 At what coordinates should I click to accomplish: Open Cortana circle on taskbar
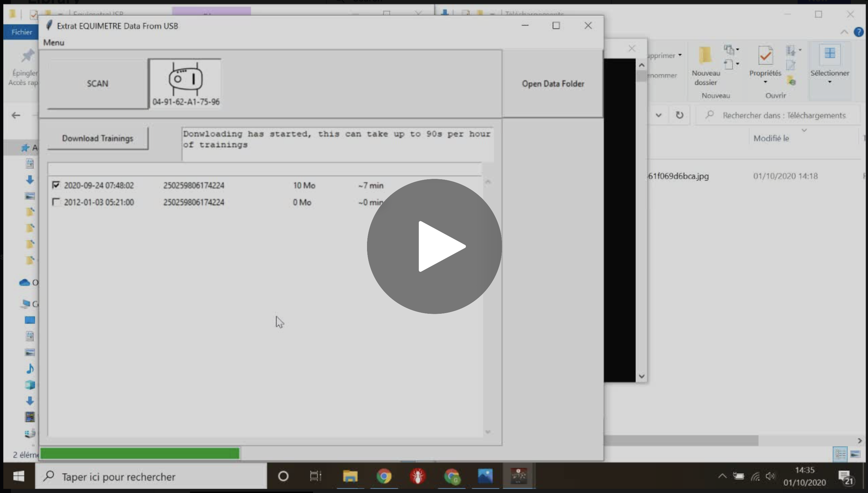click(x=283, y=476)
